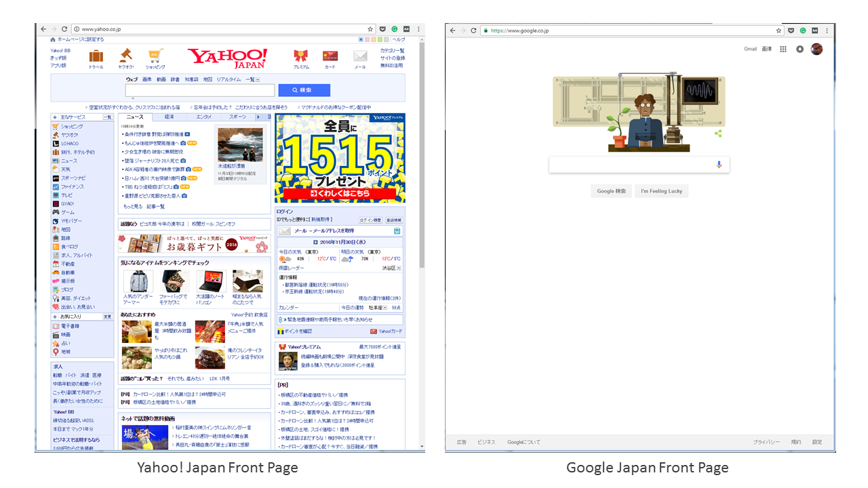Screen dimensions: 868x488
Task: Switch to the エンタメ tab
Action: [203, 117]
